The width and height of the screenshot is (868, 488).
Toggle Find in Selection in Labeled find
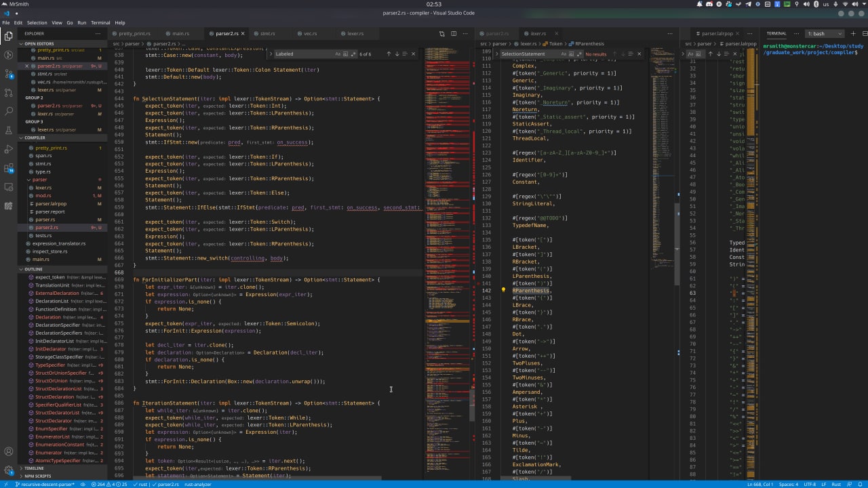pos(405,54)
